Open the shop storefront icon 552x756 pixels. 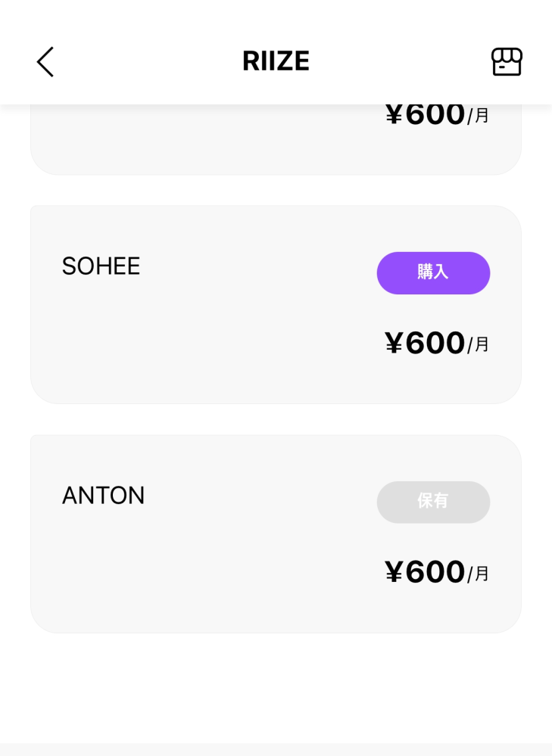pos(507,61)
